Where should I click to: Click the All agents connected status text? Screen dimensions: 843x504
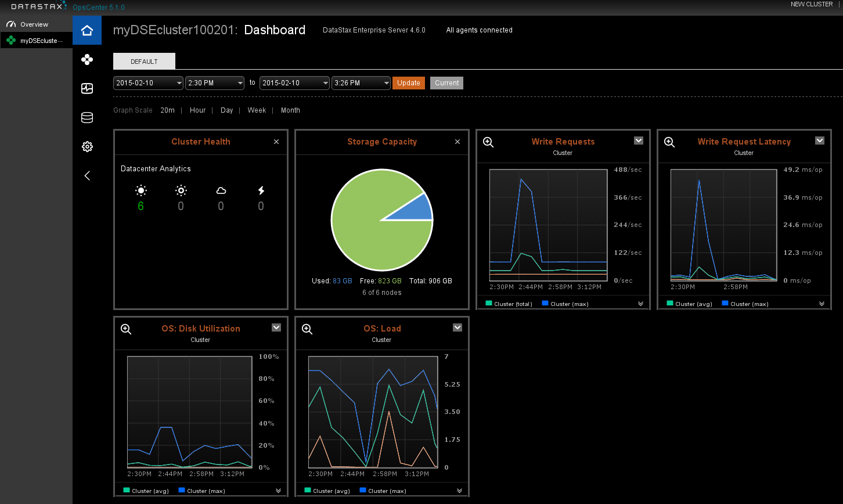[x=479, y=30]
